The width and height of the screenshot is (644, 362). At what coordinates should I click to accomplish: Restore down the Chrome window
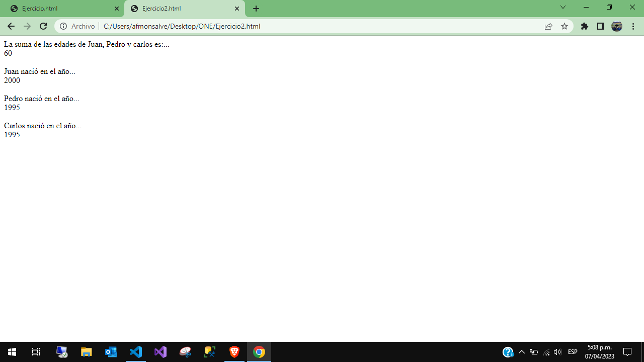pos(609,7)
